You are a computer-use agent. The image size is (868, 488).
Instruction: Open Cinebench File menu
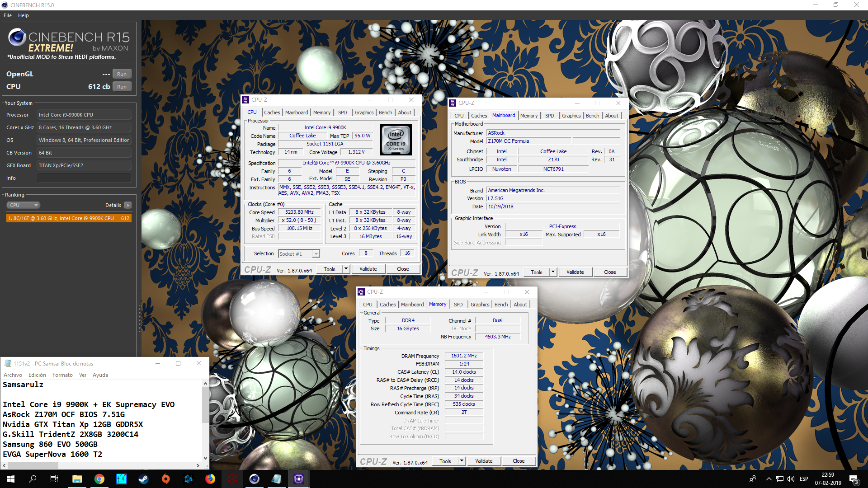8,15
